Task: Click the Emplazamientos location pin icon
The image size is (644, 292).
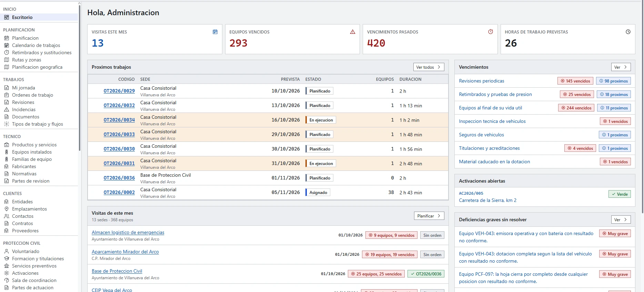Action: (x=7, y=209)
